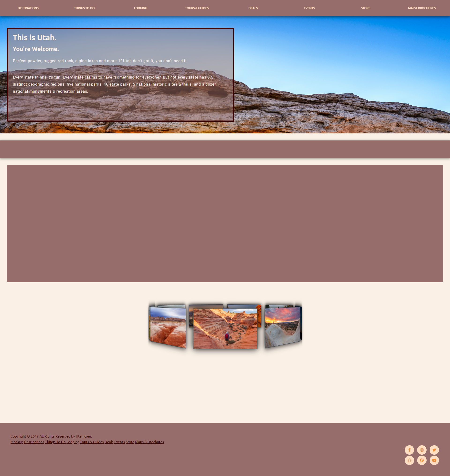Click the first canyon photo thumbnail
This screenshot has height=476, width=450.
(x=167, y=325)
